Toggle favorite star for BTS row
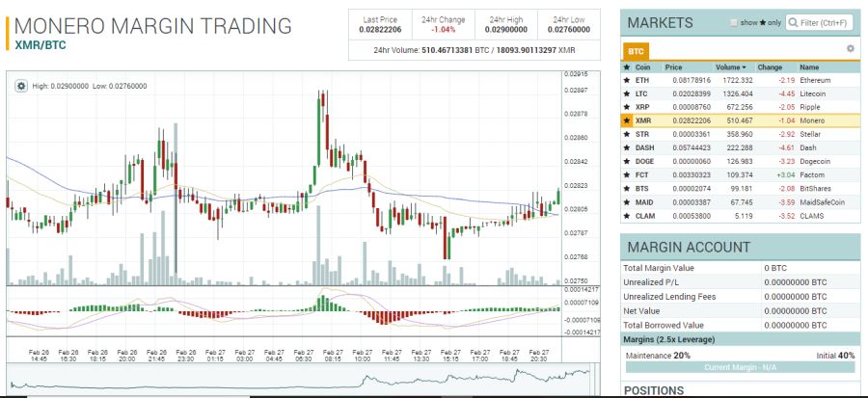This screenshot has height=398, width=868. pos(627,189)
